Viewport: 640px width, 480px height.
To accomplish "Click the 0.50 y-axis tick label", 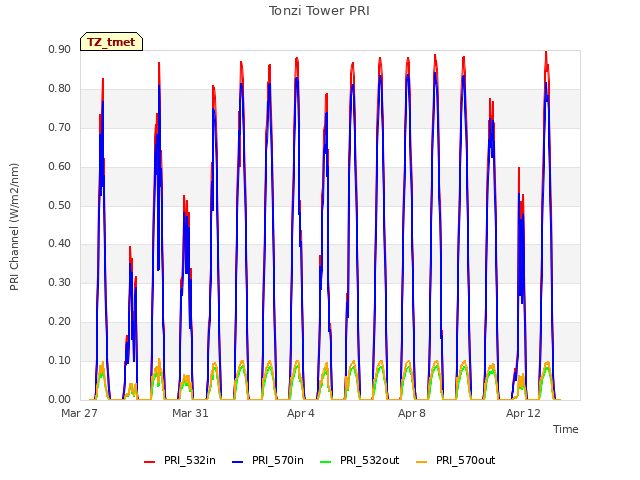I will point(60,205).
